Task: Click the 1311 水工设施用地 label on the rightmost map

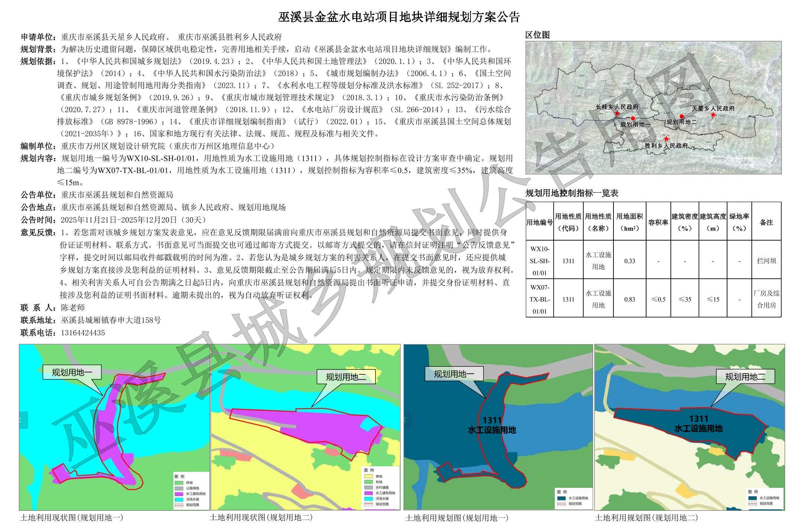Action: tap(698, 424)
